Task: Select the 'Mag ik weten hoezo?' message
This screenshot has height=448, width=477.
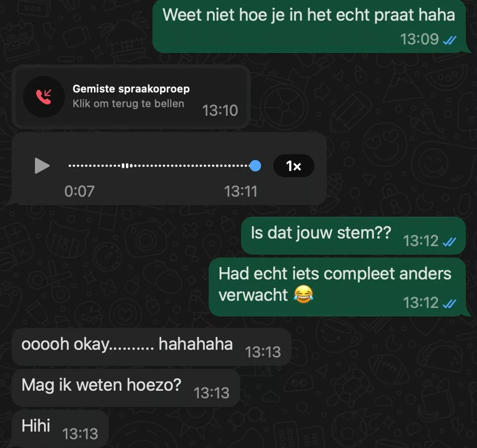Action: point(126,388)
